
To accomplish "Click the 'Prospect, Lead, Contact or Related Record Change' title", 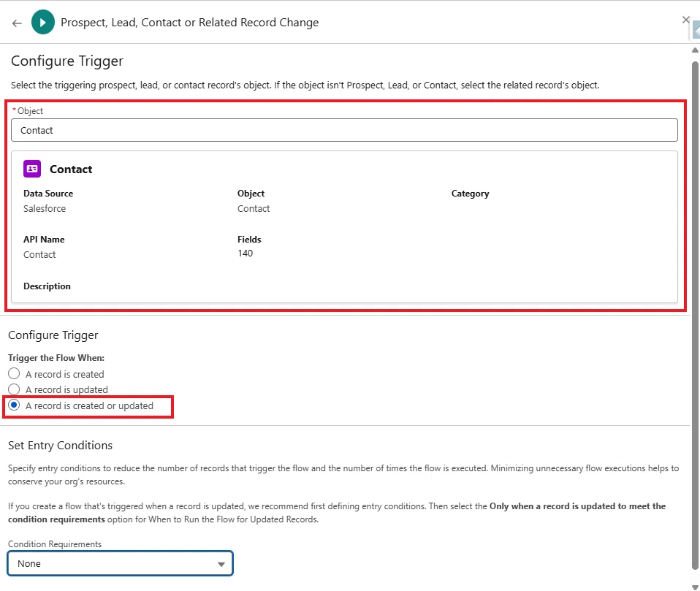I will tap(190, 23).
